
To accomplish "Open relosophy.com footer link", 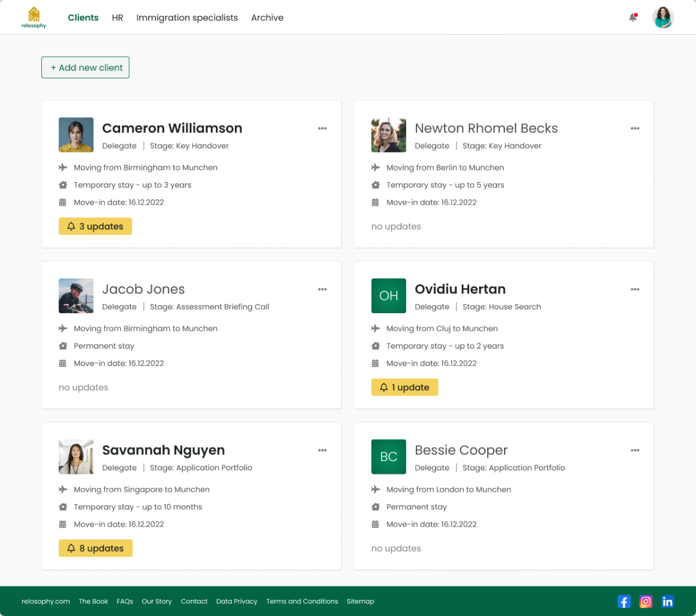I will pyautogui.click(x=46, y=601).
